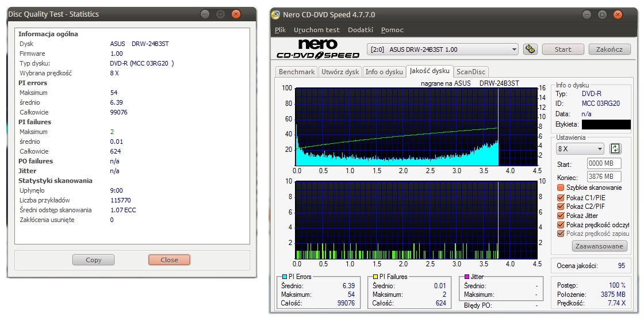Click the Koniec field 3876 MB
Image resolution: width=644 pixels, height=321 pixels.
pos(604,177)
